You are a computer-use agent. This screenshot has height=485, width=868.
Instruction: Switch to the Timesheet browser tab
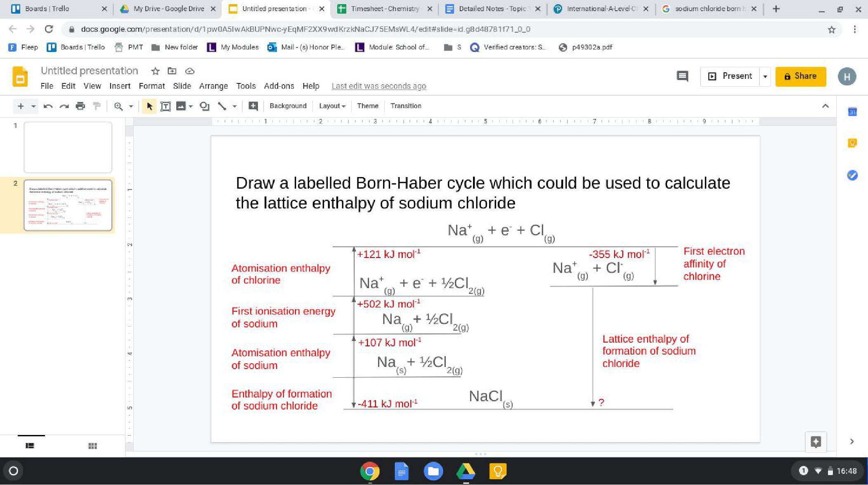click(x=384, y=9)
